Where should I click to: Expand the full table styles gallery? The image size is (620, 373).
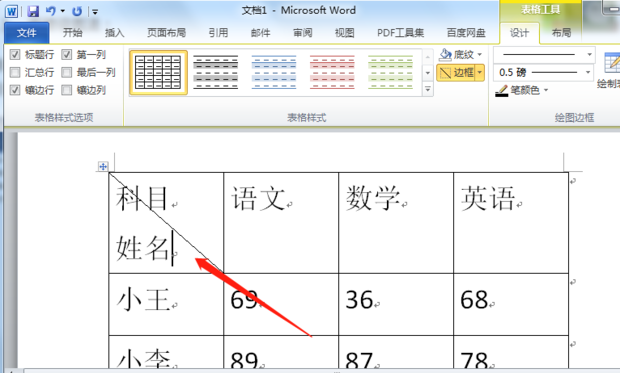427,89
